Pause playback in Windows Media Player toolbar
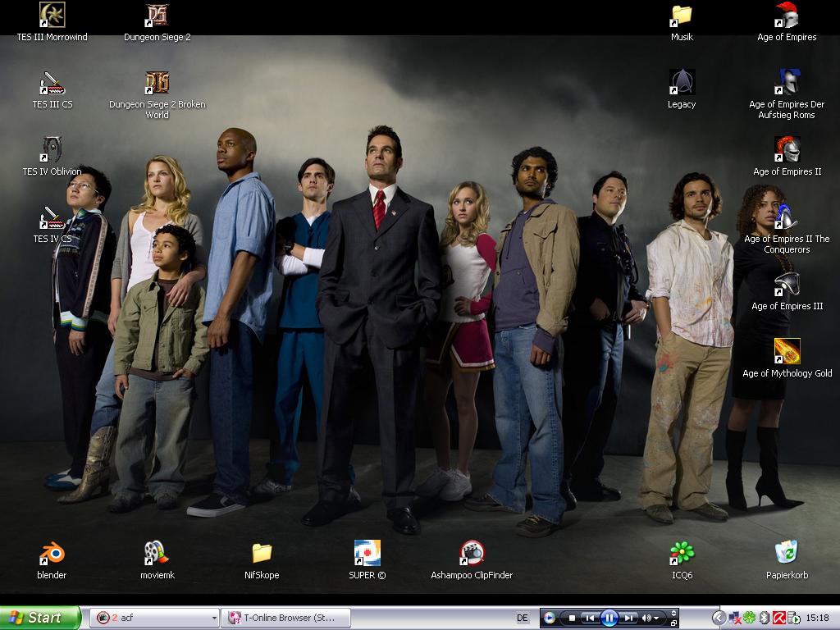Screen dimensions: 840x630 (609, 618)
